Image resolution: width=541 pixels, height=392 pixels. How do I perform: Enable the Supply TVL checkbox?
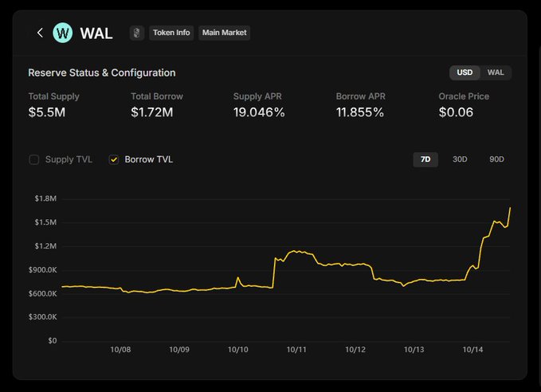point(33,159)
